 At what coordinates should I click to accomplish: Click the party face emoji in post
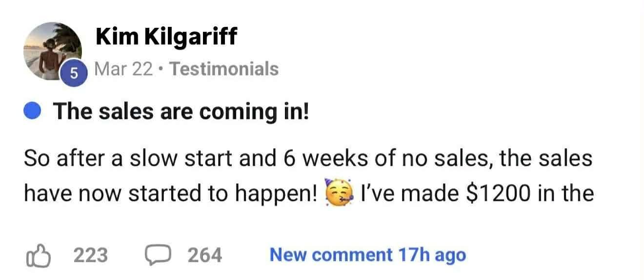pyautogui.click(x=339, y=194)
